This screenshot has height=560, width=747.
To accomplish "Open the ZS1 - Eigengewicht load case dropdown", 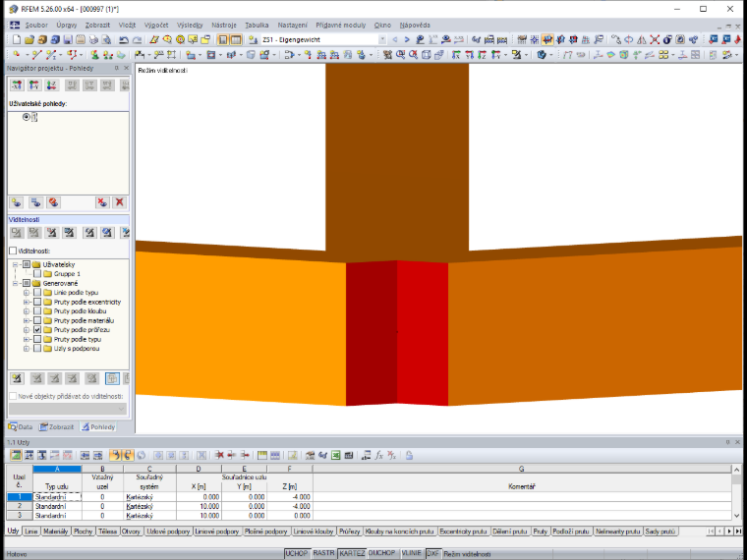I will pos(382,40).
